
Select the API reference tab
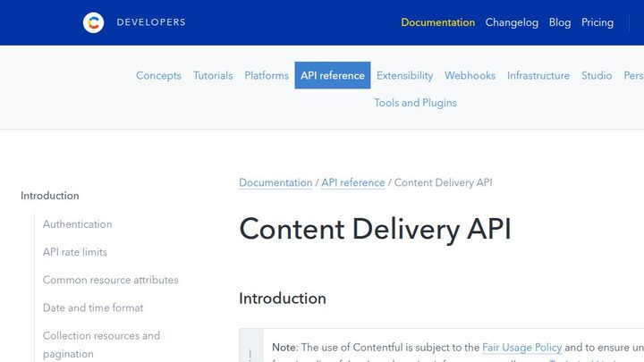tap(333, 75)
